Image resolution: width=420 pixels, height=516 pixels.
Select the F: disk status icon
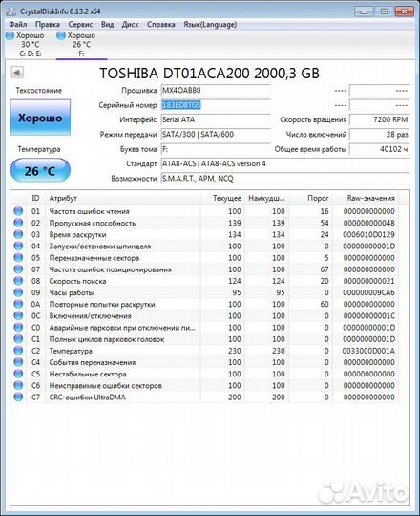[x=61, y=35]
